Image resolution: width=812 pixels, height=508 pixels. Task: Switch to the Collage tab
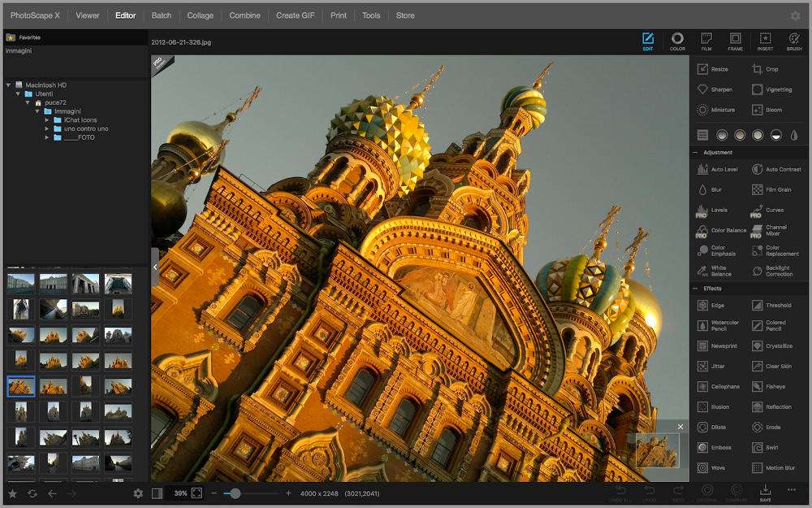click(200, 15)
